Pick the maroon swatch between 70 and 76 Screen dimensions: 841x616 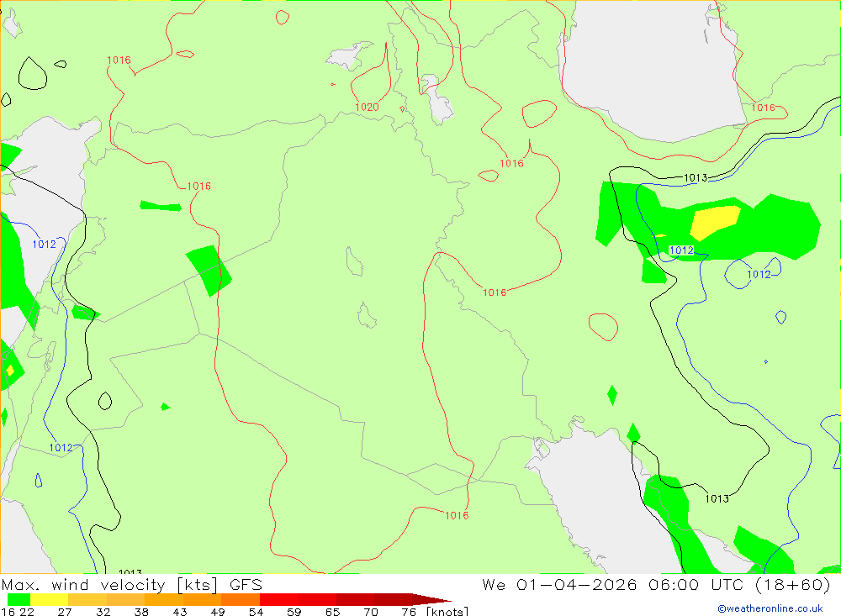click(393, 599)
